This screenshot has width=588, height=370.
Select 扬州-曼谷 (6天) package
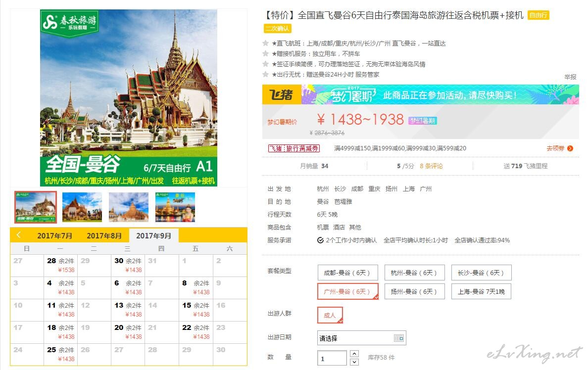click(414, 291)
